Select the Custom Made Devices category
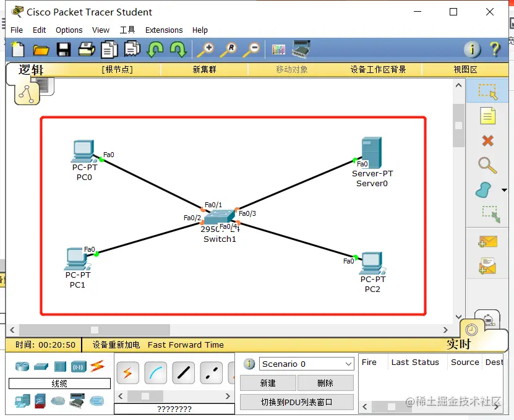The height and width of the screenshot is (420, 514). pyautogui.click(x=77, y=401)
